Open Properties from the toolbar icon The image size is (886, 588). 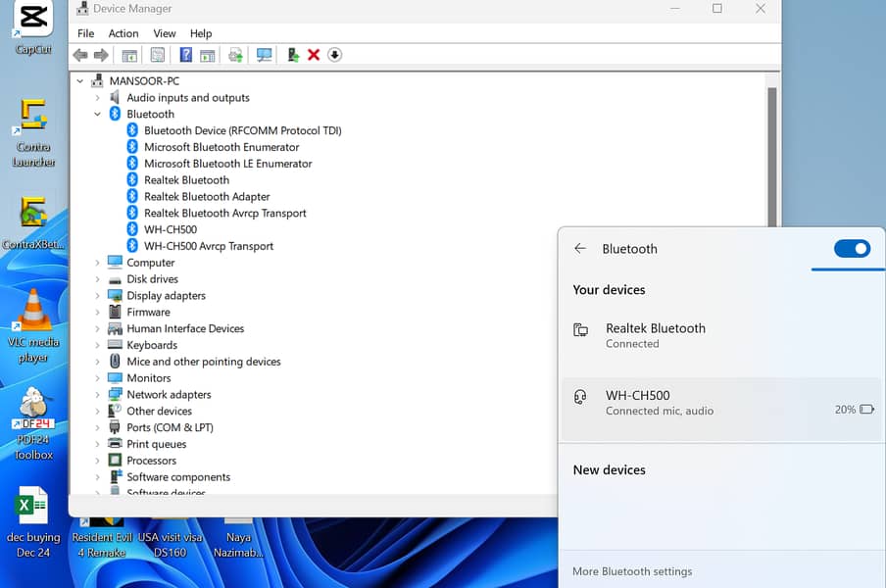click(158, 55)
